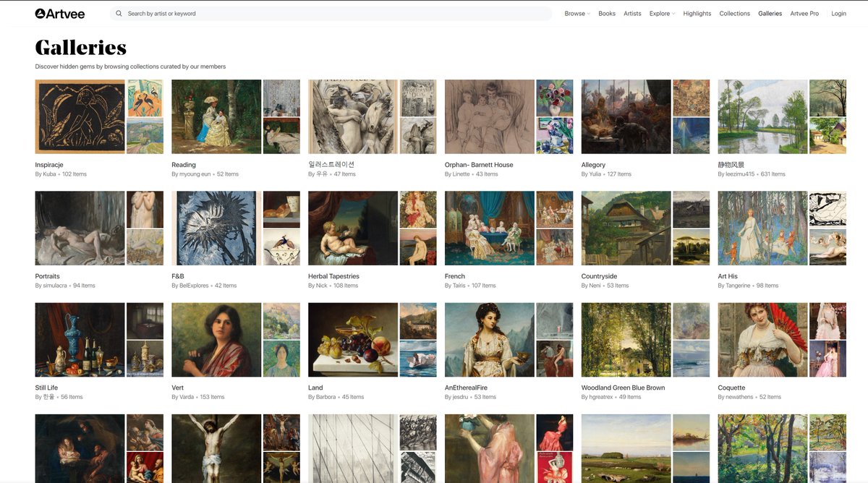
Task: Open the Art His gallery title
Action: (x=728, y=276)
